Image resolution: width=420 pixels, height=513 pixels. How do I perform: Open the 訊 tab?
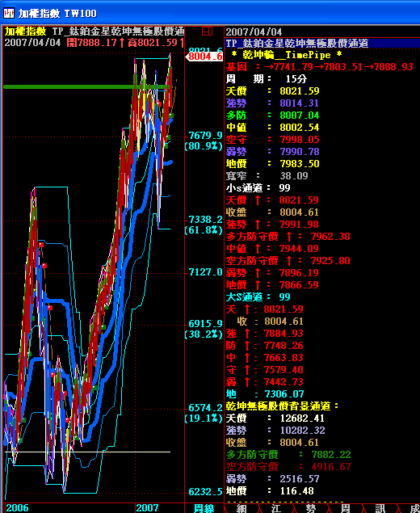[380, 508]
